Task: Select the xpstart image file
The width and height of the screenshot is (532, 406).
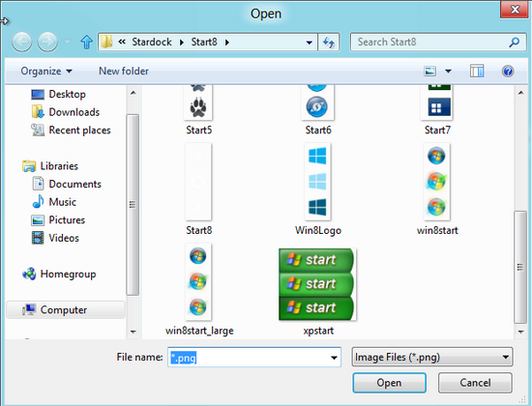Action: (x=318, y=284)
